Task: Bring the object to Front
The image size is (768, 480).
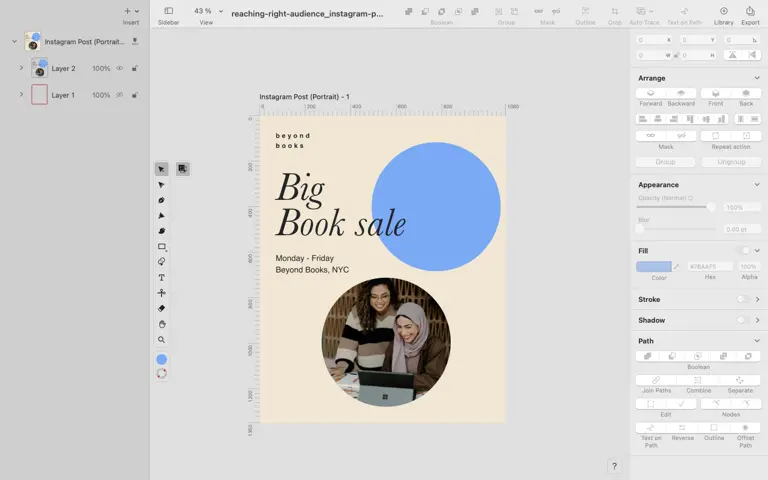Action: pos(716,93)
